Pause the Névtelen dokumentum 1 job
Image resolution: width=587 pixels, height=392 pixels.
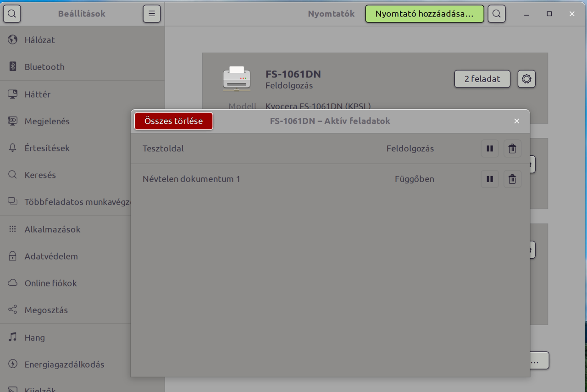(x=490, y=179)
